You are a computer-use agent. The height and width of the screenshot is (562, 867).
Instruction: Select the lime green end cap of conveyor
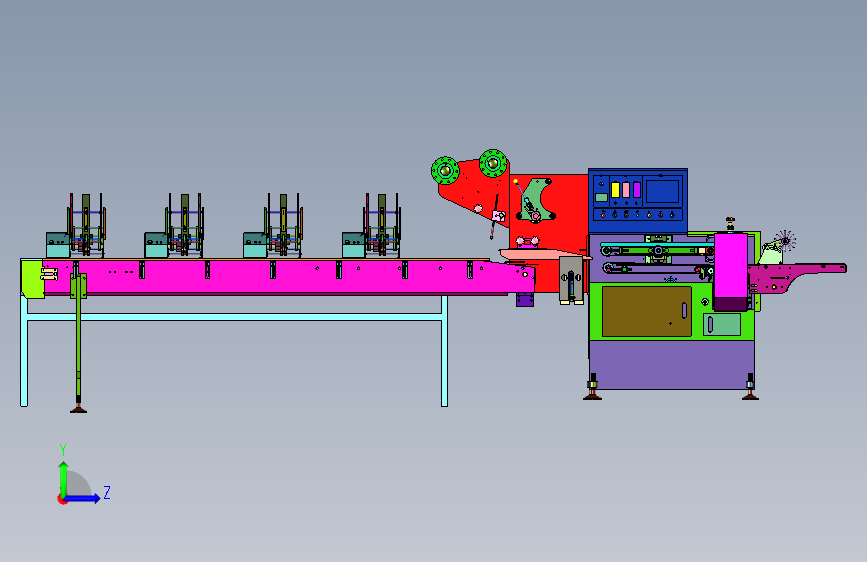pyautogui.click(x=33, y=279)
